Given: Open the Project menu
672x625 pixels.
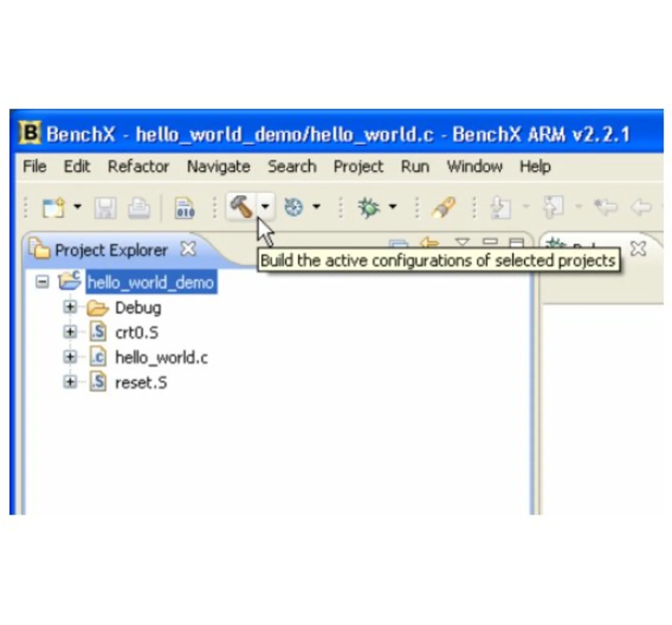Looking at the screenshot, I should (x=358, y=166).
